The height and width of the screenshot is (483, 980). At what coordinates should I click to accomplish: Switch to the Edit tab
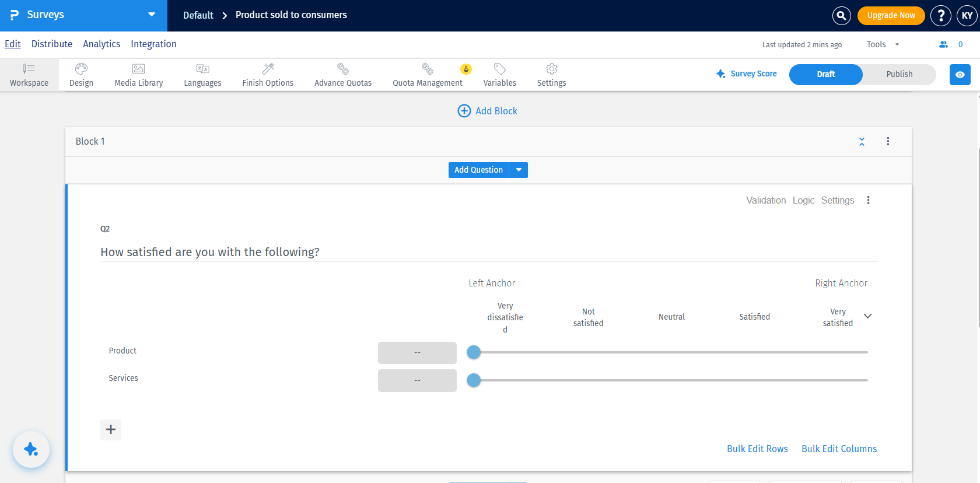pos(13,44)
